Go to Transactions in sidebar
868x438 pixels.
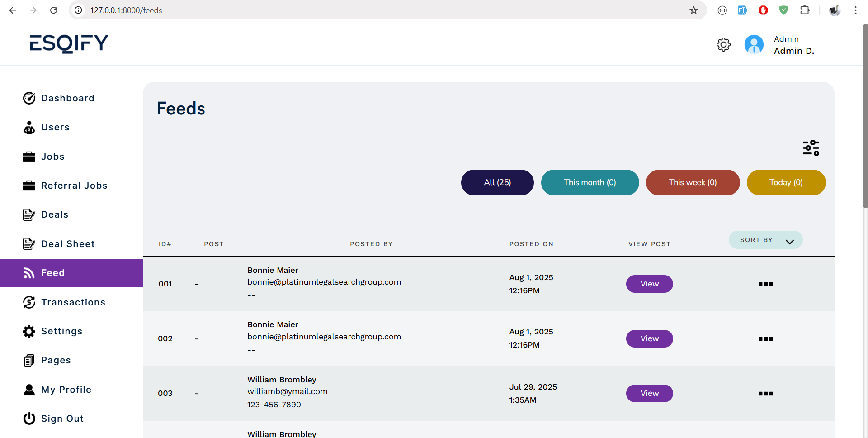point(73,302)
